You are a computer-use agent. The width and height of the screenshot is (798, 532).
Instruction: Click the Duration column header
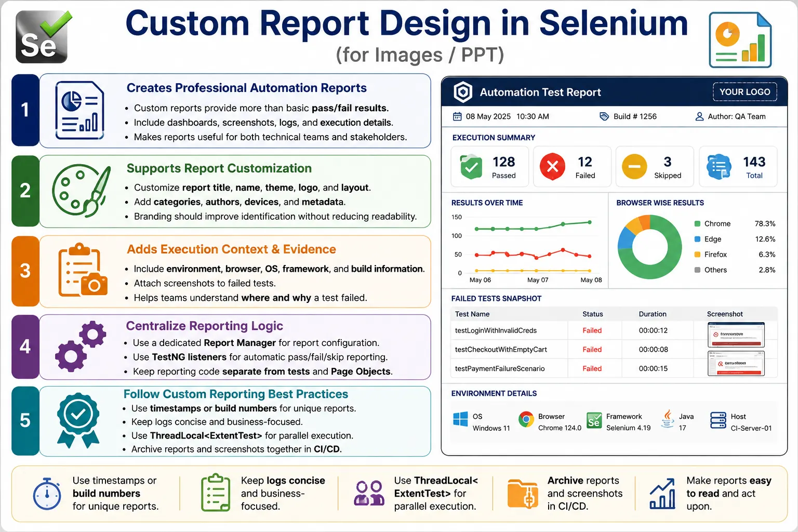(653, 314)
